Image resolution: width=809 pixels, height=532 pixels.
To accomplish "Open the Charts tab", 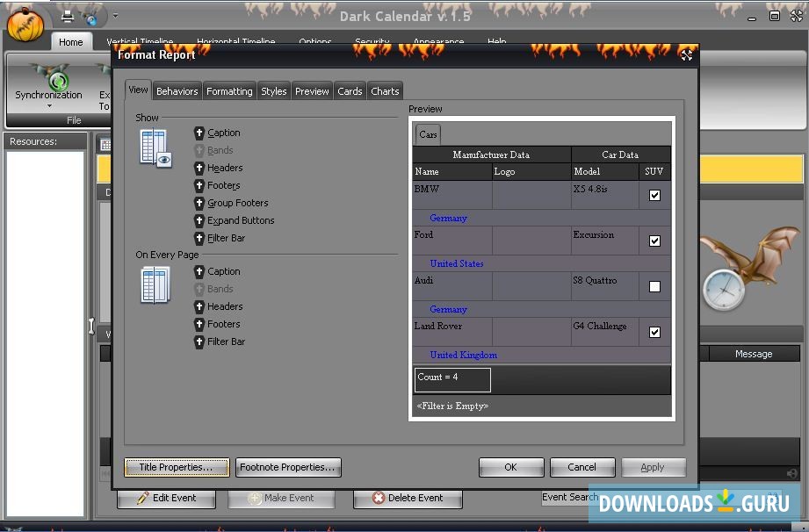I will 385,91.
